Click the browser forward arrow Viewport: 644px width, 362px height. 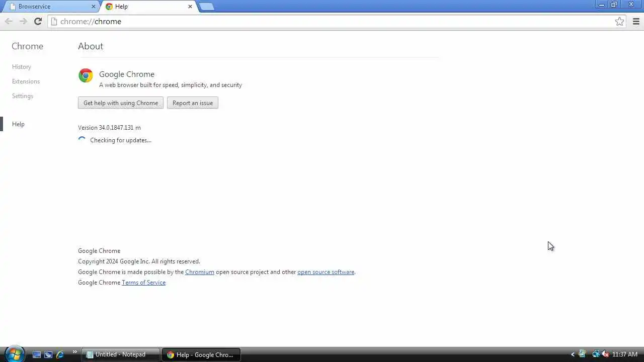click(23, 21)
